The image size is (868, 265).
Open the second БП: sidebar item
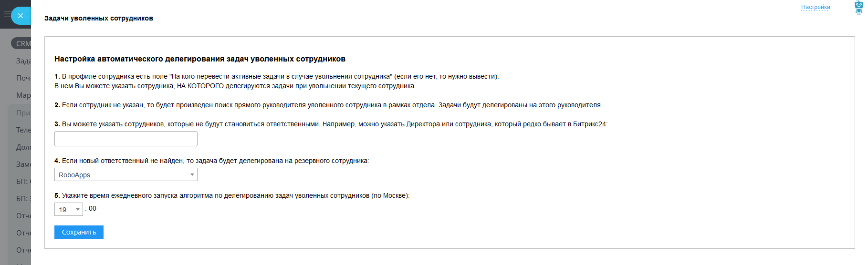[23, 199]
